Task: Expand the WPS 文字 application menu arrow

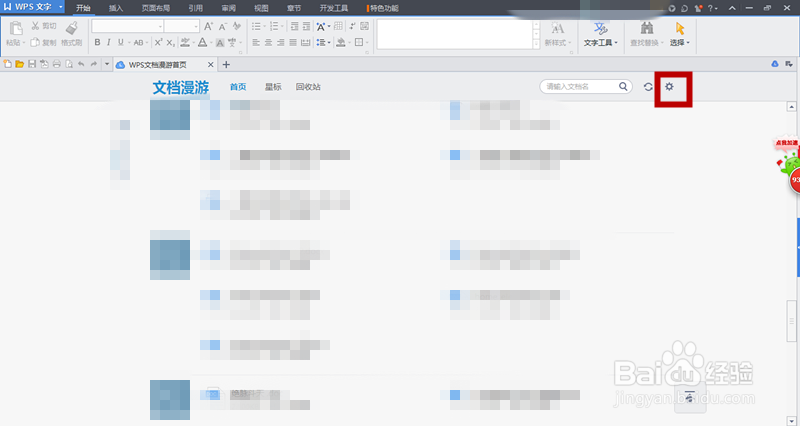Action: coord(60,7)
